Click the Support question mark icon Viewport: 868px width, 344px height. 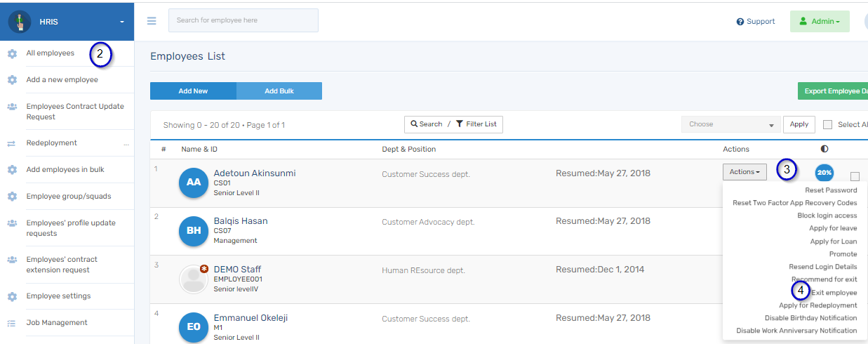tap(740, 22)
